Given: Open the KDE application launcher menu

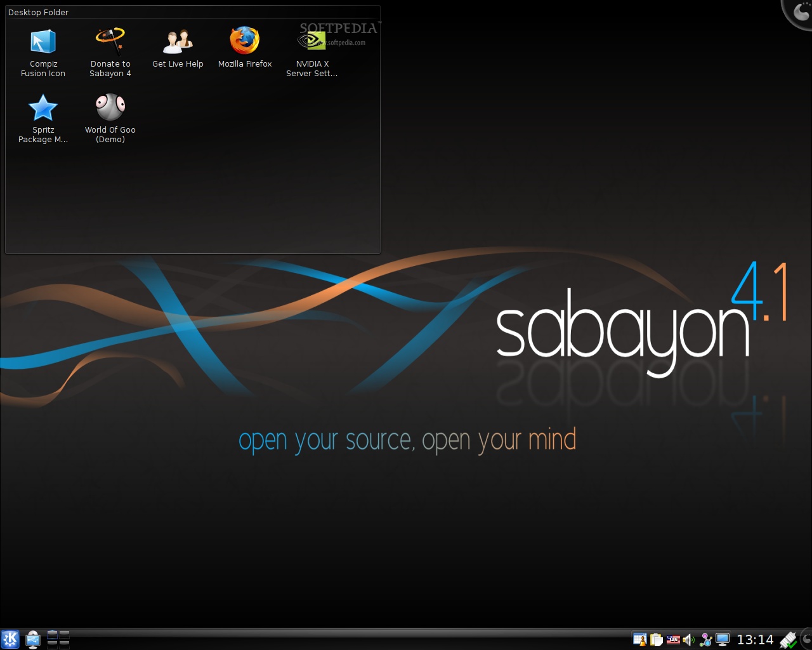Looking at the screenshot, I should pyautogui.click(x=10, y=639).
